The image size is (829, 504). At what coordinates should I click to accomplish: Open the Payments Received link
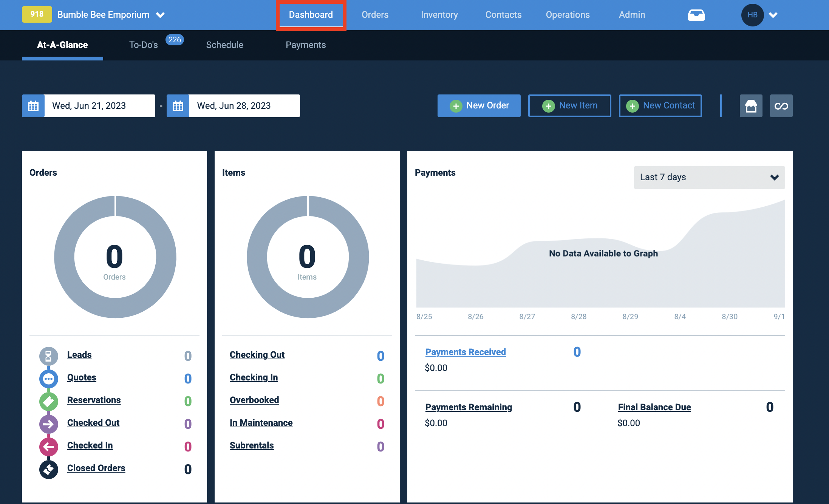tap(466, 352)
